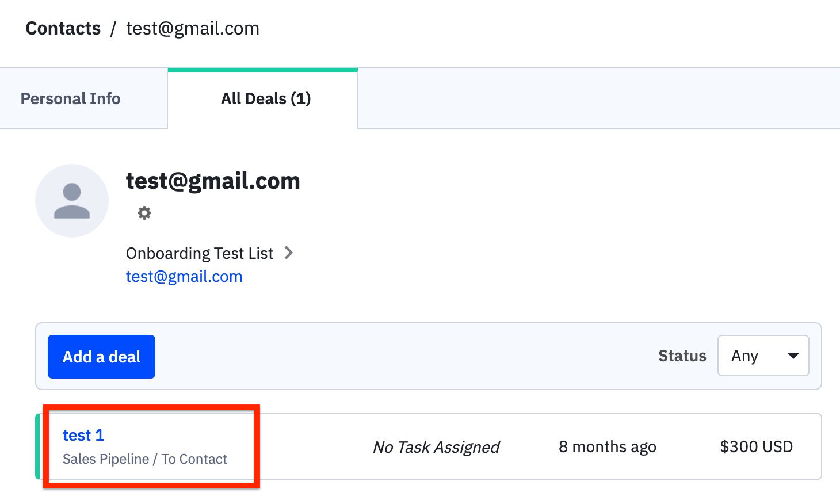840x504 pixels.
Task: Select the $300 USD deal value
Action: 756,446
